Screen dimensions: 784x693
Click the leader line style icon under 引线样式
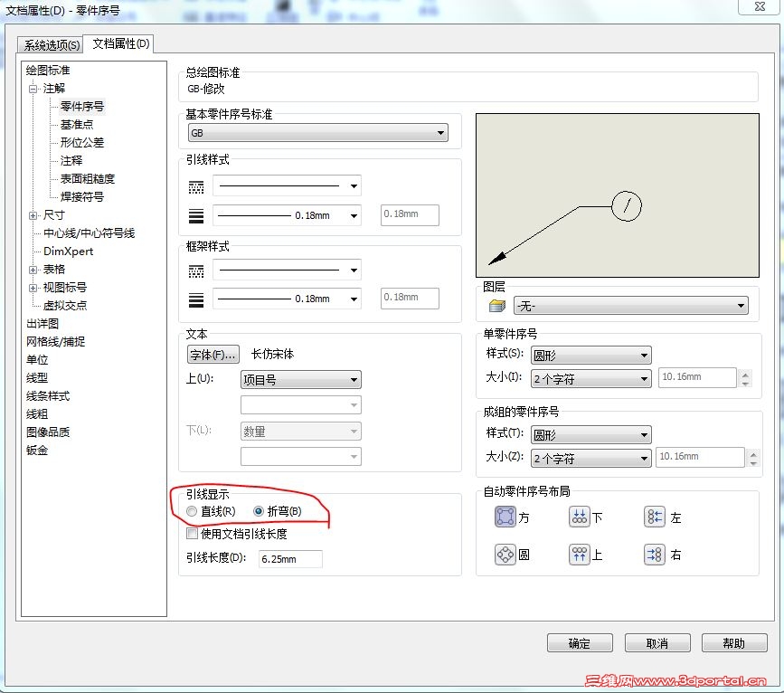click(x=196, y=187)
